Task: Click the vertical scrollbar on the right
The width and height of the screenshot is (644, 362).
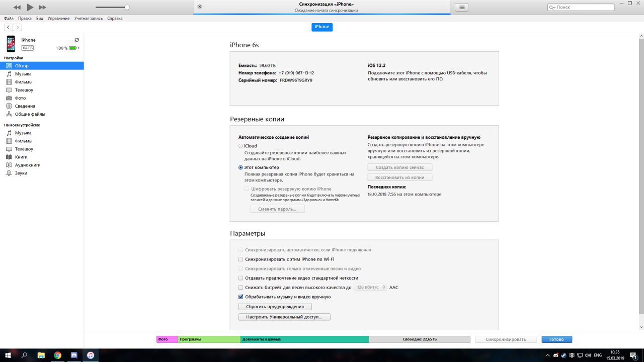Action: click(x=640, y=176)
